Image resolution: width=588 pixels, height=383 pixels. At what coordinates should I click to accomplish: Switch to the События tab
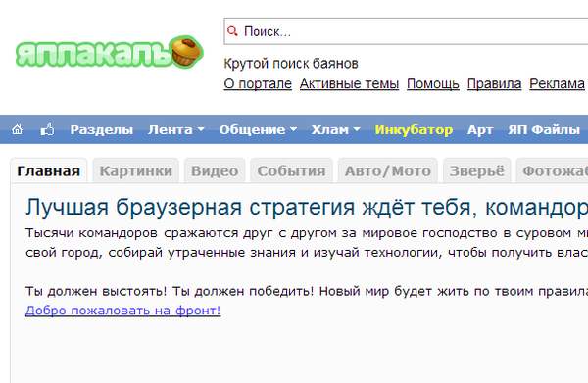291,170
